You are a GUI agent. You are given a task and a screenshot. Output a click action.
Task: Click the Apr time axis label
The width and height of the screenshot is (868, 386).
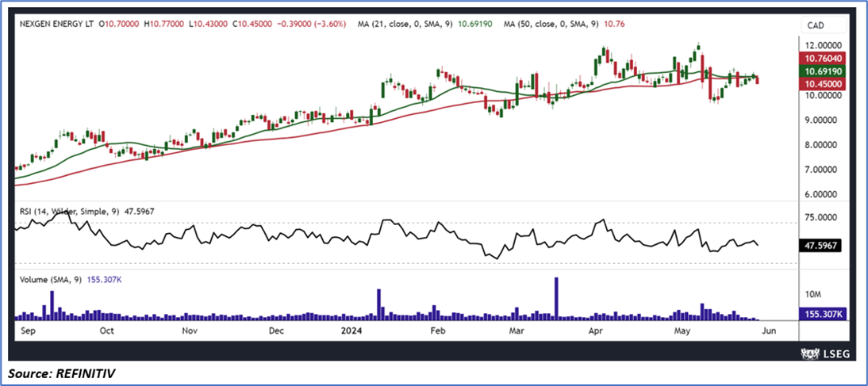tap(595, 331)
